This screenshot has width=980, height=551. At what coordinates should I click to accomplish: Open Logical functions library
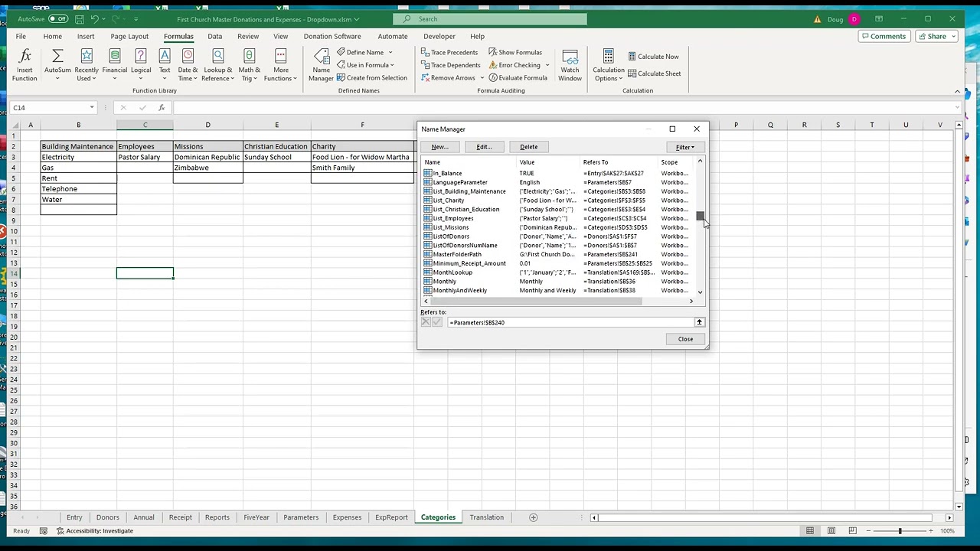pyautogui.click(x=141, y=64)
